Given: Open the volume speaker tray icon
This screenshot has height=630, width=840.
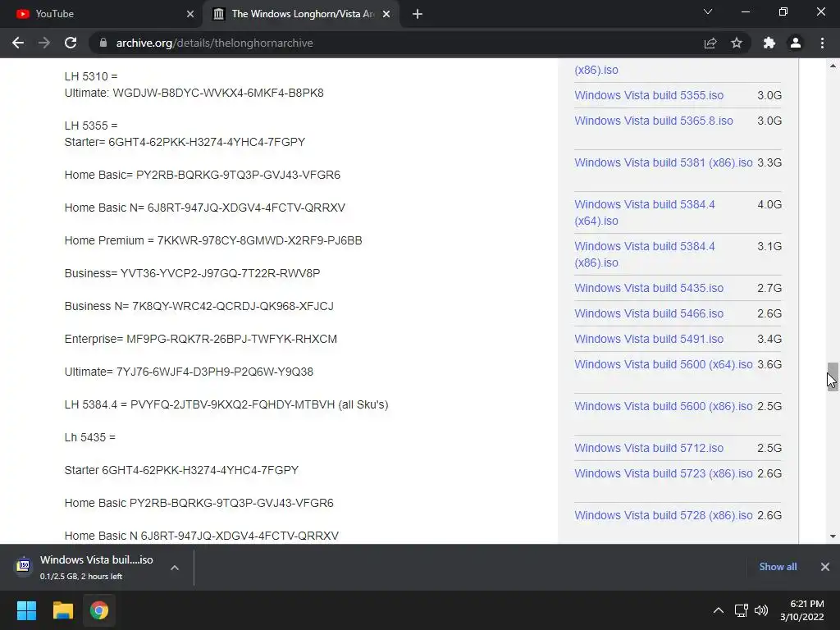Looking at the screenshot, I should click(761, 610).
